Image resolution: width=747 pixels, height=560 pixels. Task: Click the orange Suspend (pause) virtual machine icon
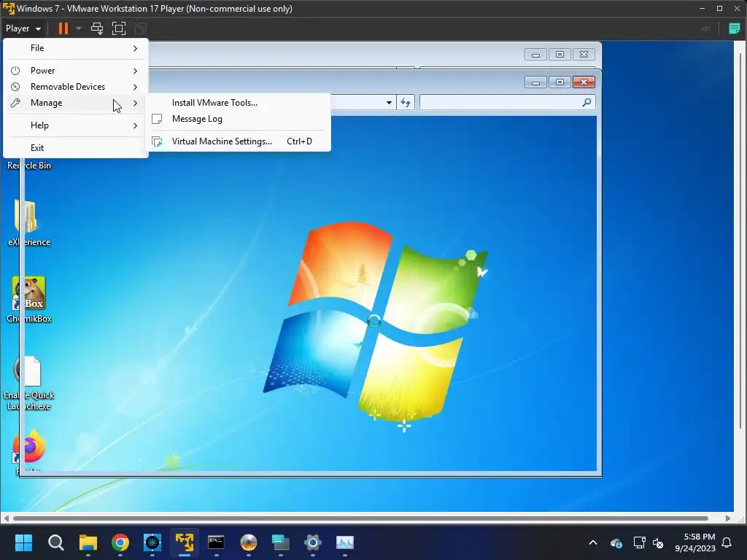(63, 28)
